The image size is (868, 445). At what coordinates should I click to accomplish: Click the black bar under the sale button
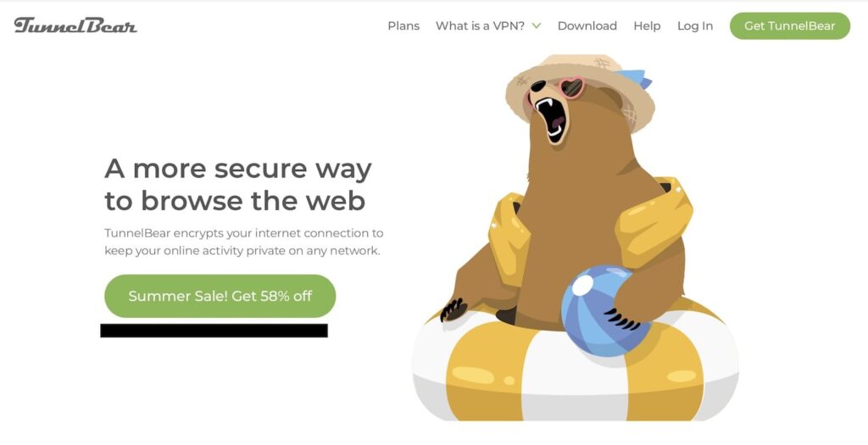pyautogui.click(x=214, y=331)
